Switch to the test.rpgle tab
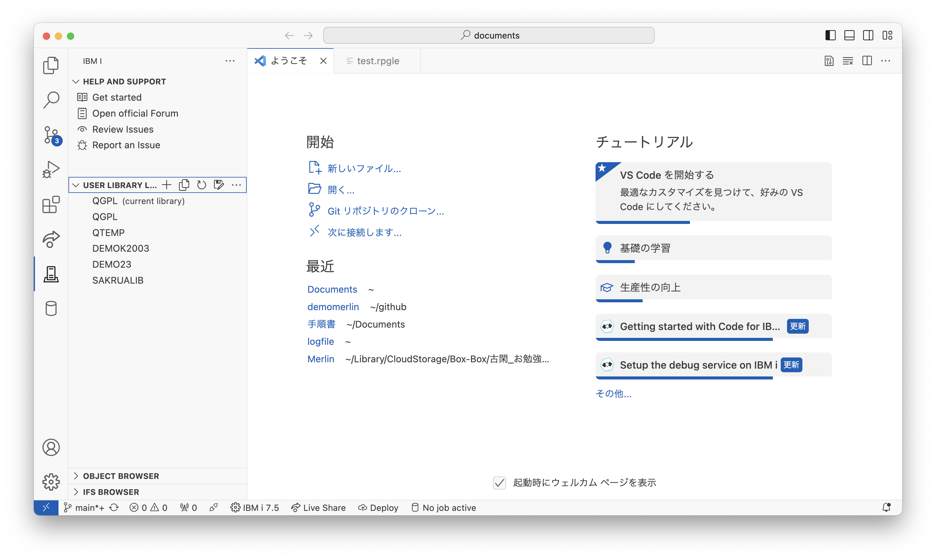This screenshot has width=936, height=560. pos(378,61)
